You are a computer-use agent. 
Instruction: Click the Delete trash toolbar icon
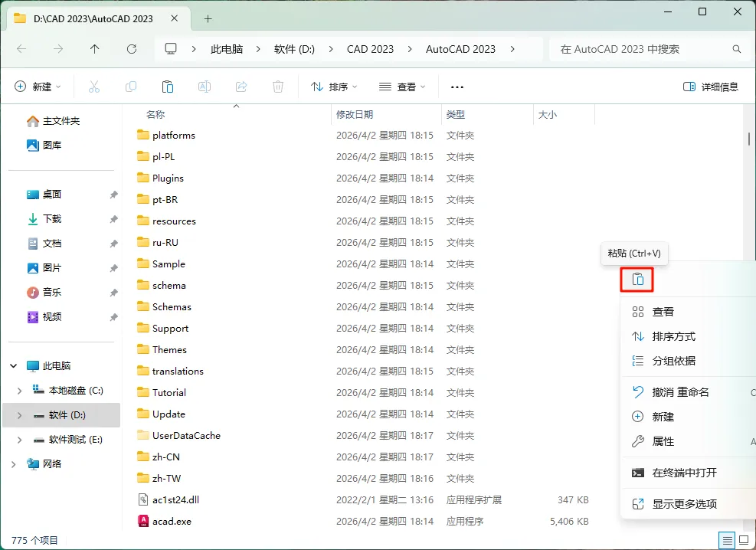click(x=278, y=87)
